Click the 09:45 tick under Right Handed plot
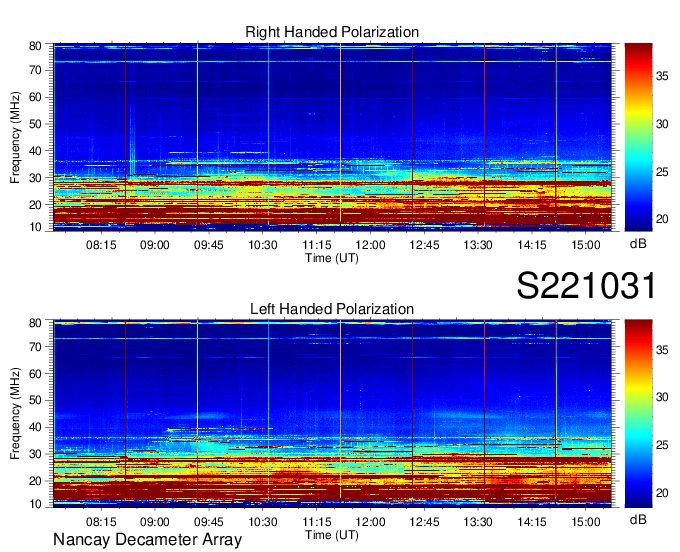680x552 pixels. pos(209,245)
